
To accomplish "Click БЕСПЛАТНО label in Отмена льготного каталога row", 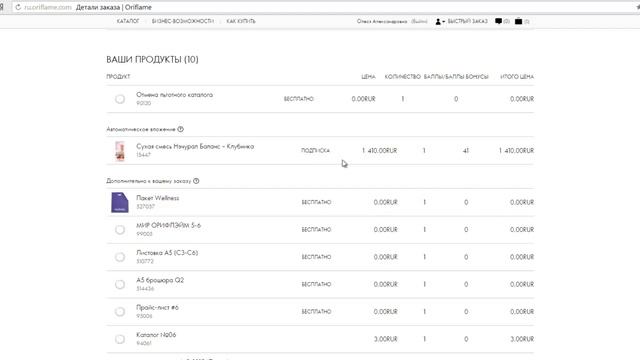I will [x=298, y=99].
